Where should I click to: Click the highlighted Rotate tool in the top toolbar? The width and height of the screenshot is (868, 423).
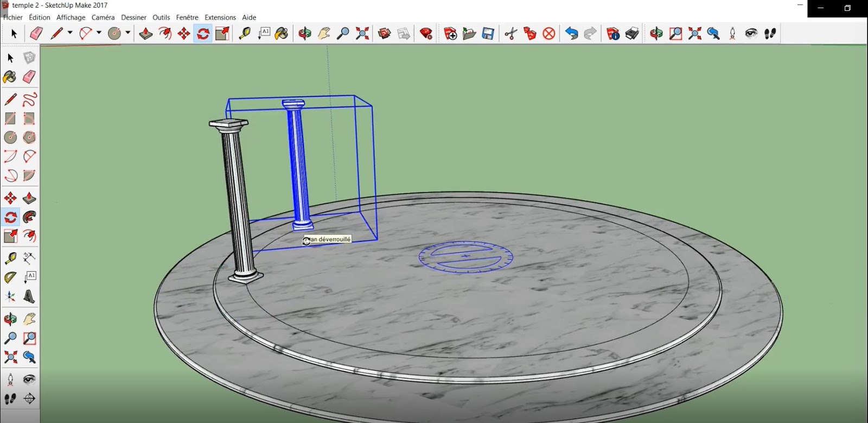tap(203, 34)
